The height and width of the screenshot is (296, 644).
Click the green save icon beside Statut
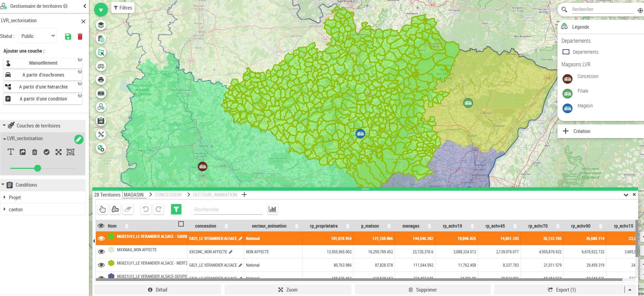[x=68, y=37]
